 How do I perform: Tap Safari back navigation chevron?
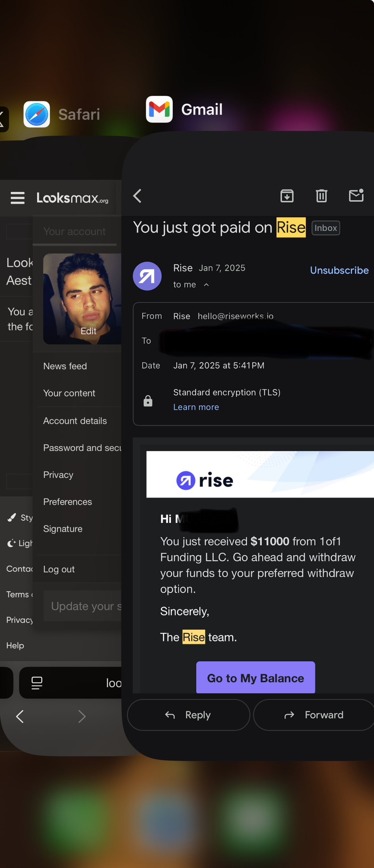click(x=20, y=716)
